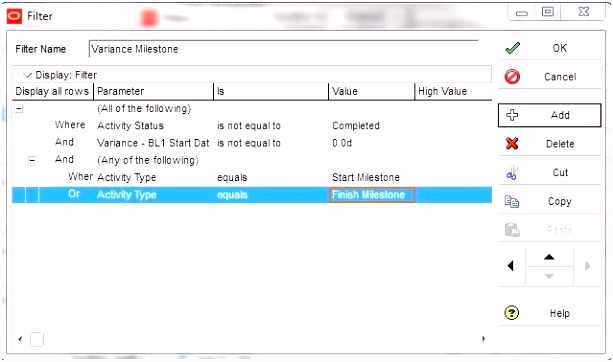Screen dimensions: 613x362
Task: Click the red X Delete icon
Action: pyautogui.click(x=512, y=143)
